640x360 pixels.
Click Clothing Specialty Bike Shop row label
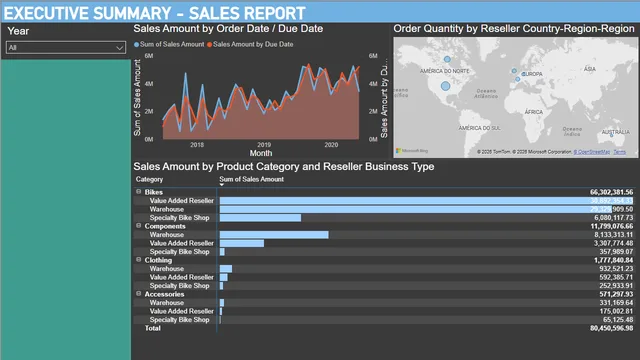179,286
